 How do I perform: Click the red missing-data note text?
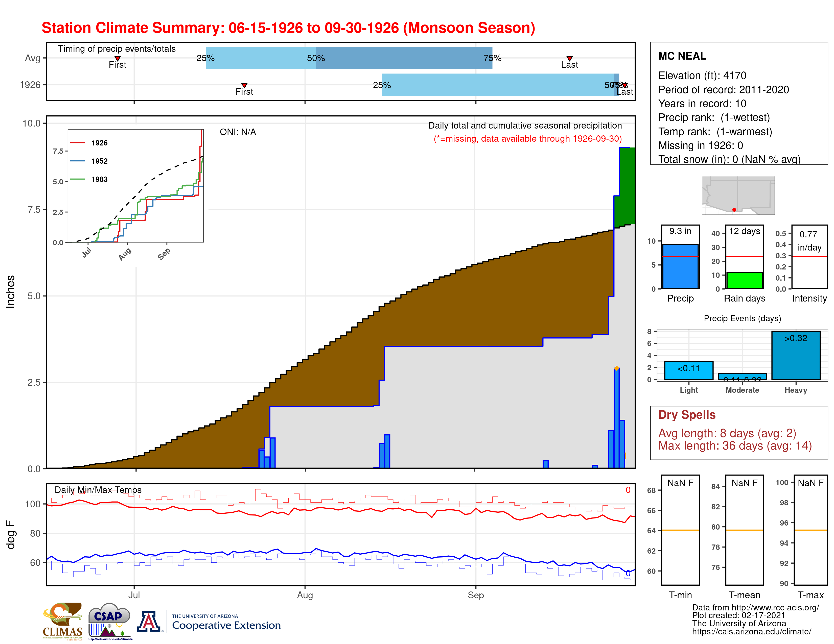coord(528,138)
